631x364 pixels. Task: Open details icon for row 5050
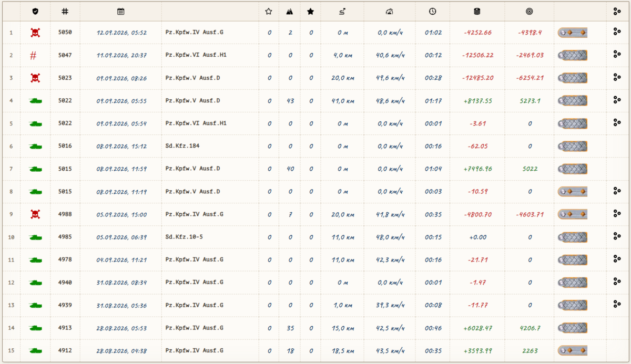click(x=617, y=32)
